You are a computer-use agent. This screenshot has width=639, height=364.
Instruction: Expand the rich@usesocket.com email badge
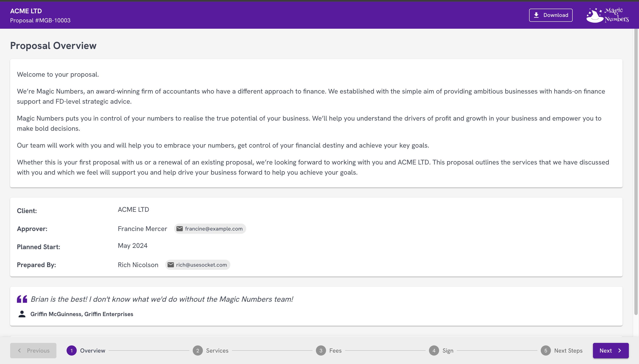pos(198,264)
